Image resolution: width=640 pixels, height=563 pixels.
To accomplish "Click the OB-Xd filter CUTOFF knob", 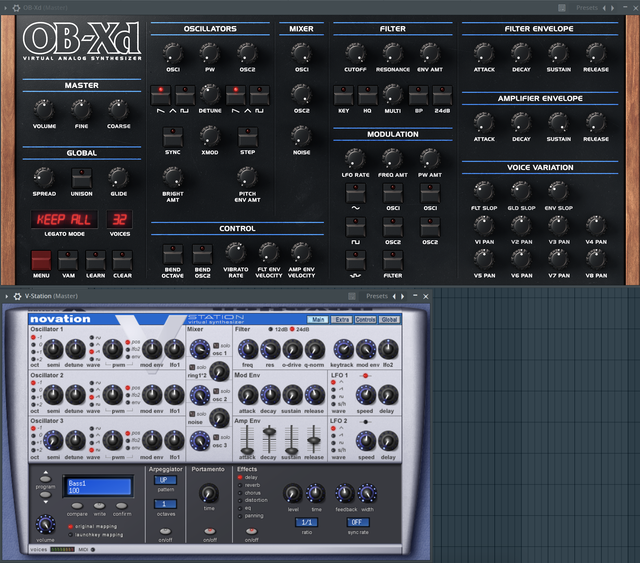I will 355,53.
